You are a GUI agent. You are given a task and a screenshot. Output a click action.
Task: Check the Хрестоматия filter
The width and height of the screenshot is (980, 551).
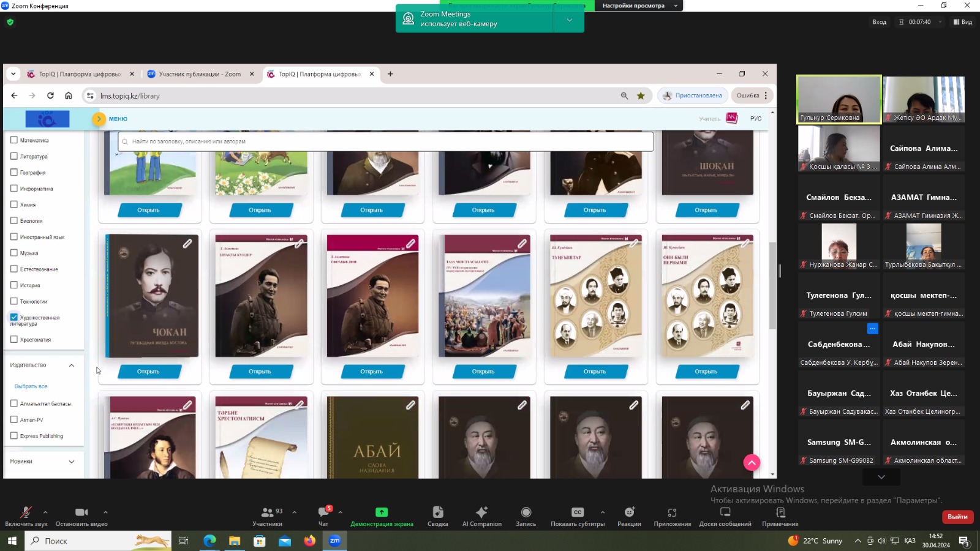[x=13, y=339]
